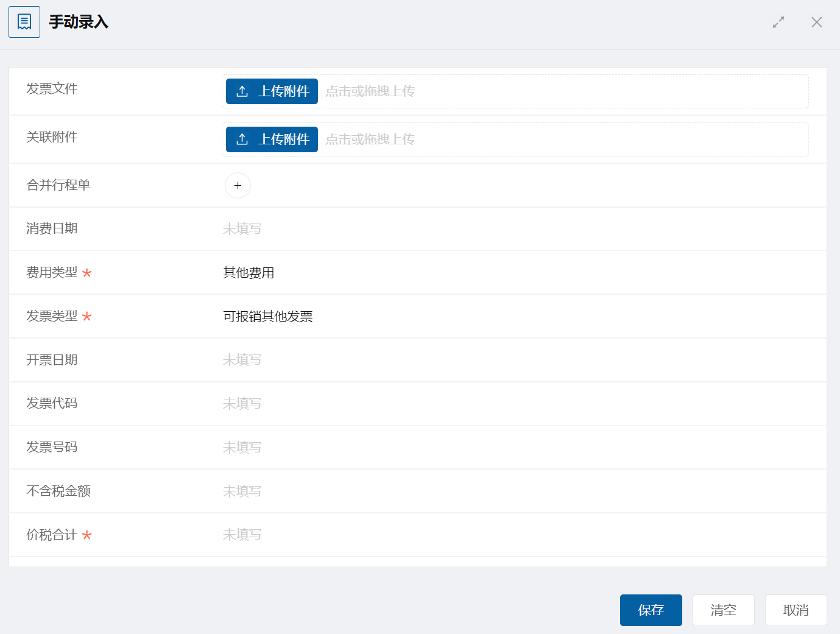Click the invoice document icon beside 手动录入

click(24, 22)
